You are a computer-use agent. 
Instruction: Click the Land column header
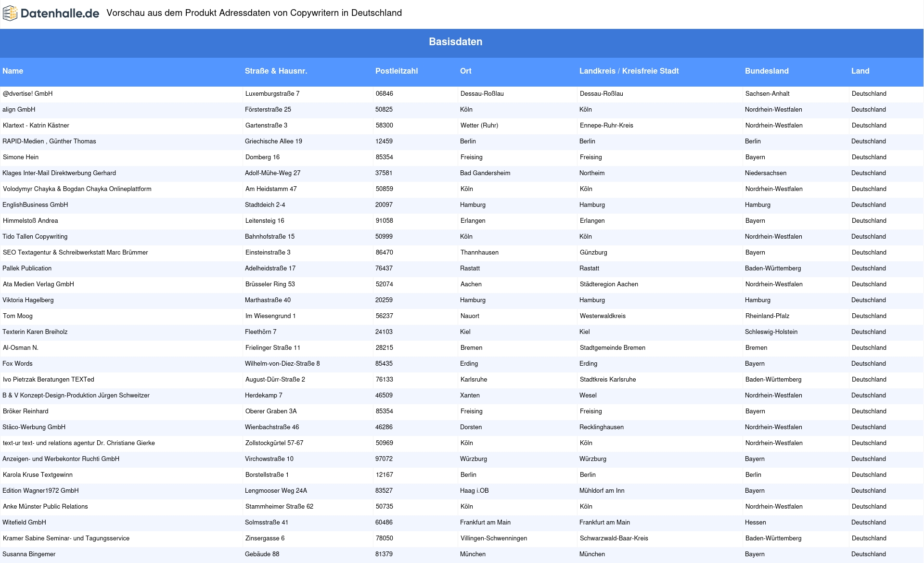[x=860, y=71]
